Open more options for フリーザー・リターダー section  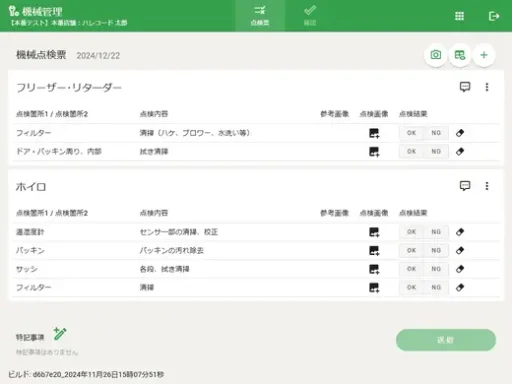click(x=487, y=87)
